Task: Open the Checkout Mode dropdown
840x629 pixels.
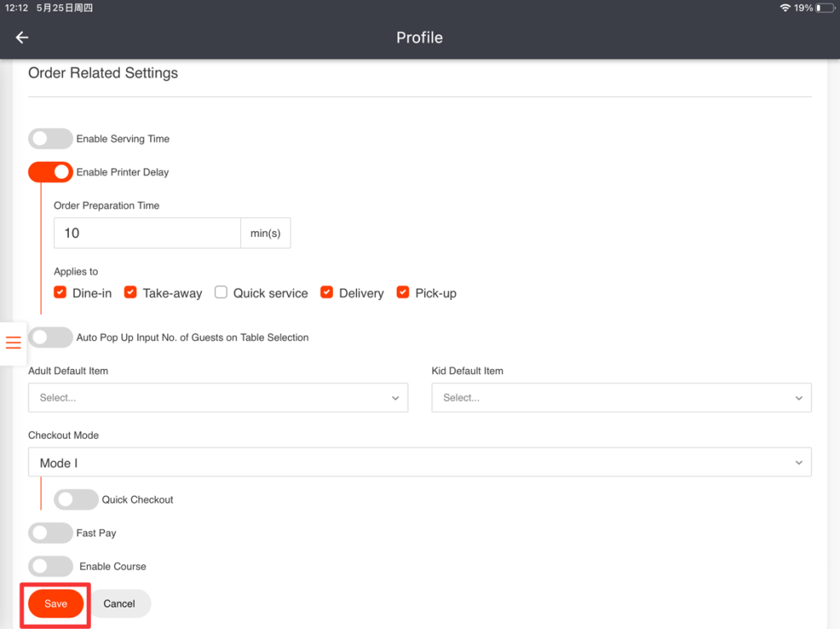Action: tap(419, 463)
